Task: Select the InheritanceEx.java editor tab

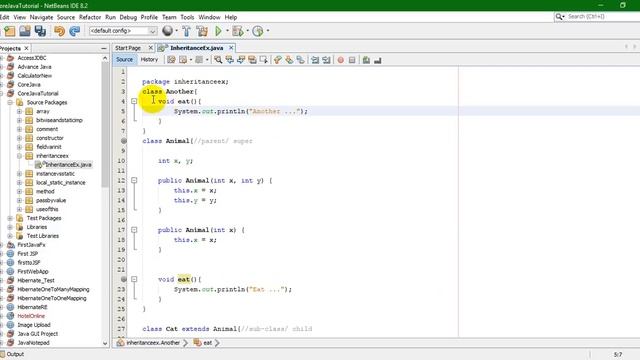Action: click(x=196, y=48)
